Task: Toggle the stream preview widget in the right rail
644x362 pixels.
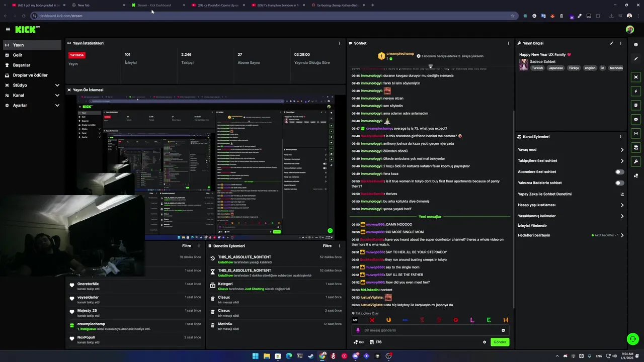Action: [636, 77]
